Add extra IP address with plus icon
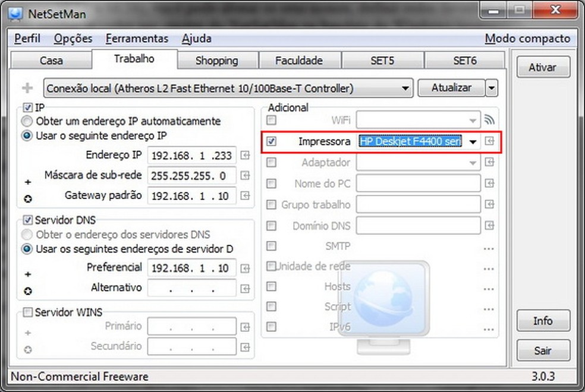The image size is (585, 392). (27, 182)
